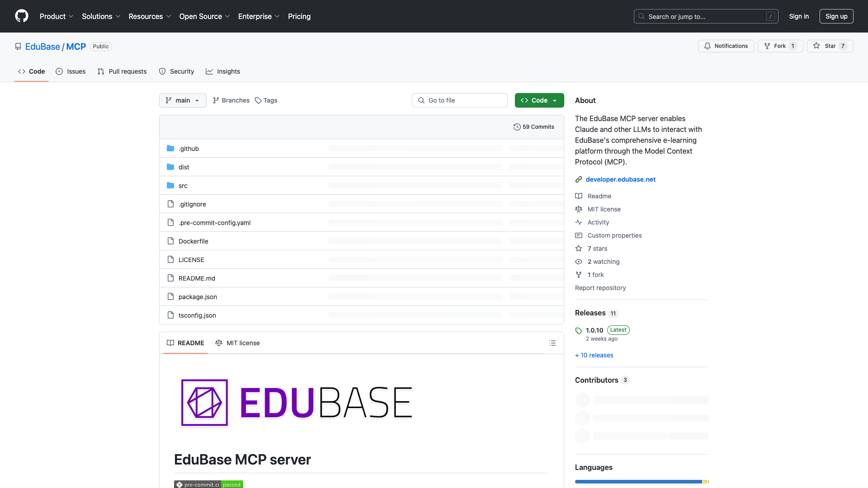Open the Notifications bell icon
The width and height of the screenshot is (868, 488).
pos(708,46)
